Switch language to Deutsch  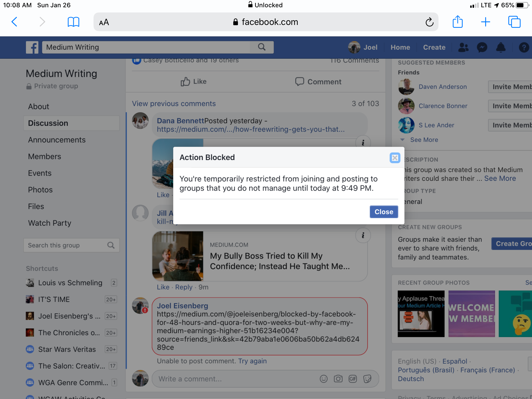pos(411,379)
